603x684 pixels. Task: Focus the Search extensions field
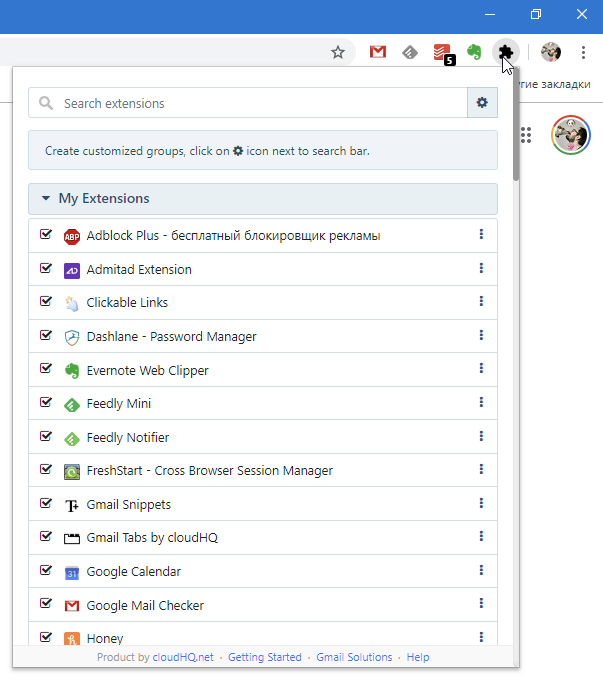pyautogui.click(x=248, y=103)
